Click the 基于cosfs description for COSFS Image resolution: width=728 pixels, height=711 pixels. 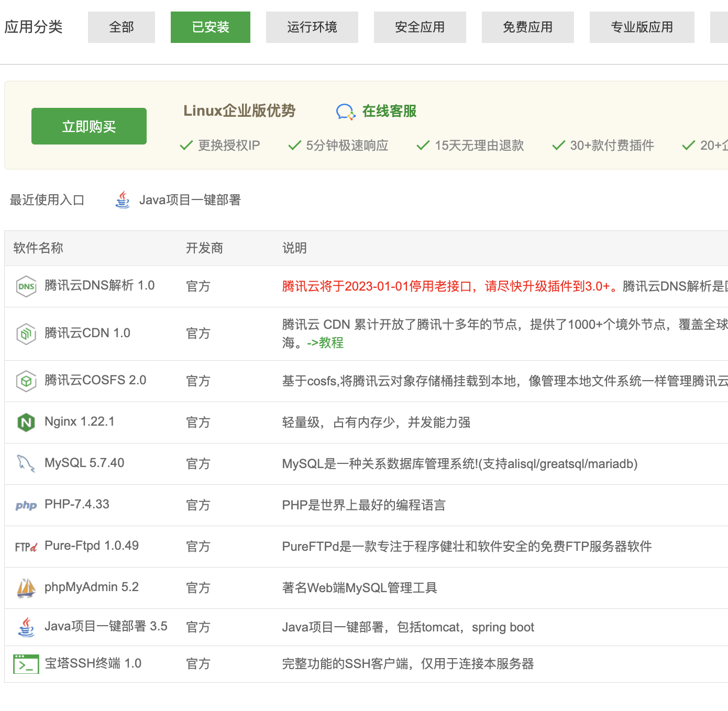[505, 381]
